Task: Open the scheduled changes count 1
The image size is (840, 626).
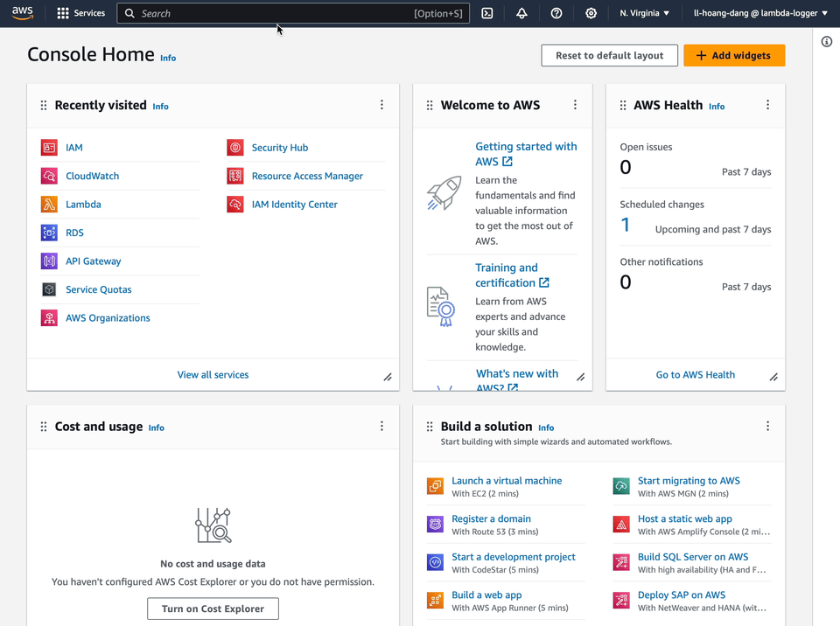Action: click(x=625, y=225)
